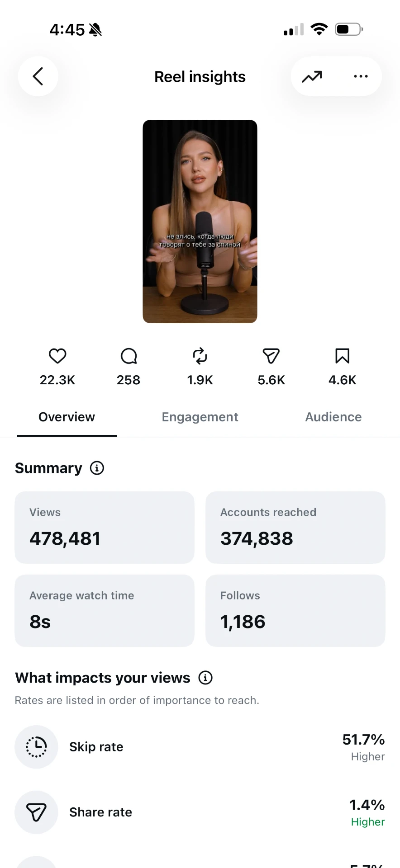Open the Summary info icon
This screenshot has width=400, height=868.
click(x=97, y=468)
